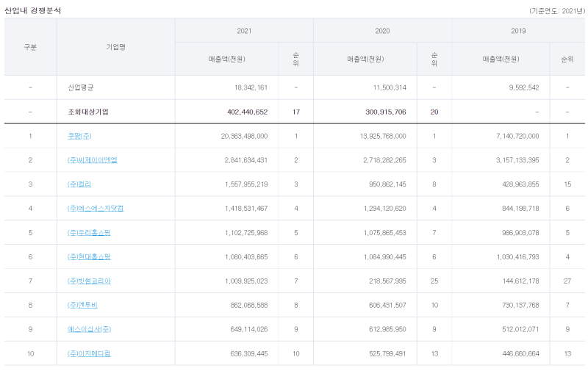This screenshot has width=588, height=371.
Task: Open the (주)엔투비 company link
Action: pos(83,306)
